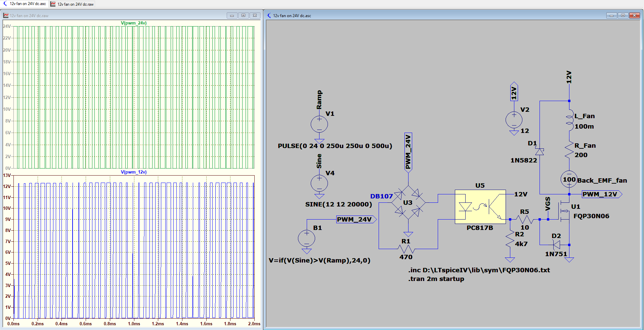Click the V(pwm_24v) trace label
The image size is (644, 330).
point(134,23)
